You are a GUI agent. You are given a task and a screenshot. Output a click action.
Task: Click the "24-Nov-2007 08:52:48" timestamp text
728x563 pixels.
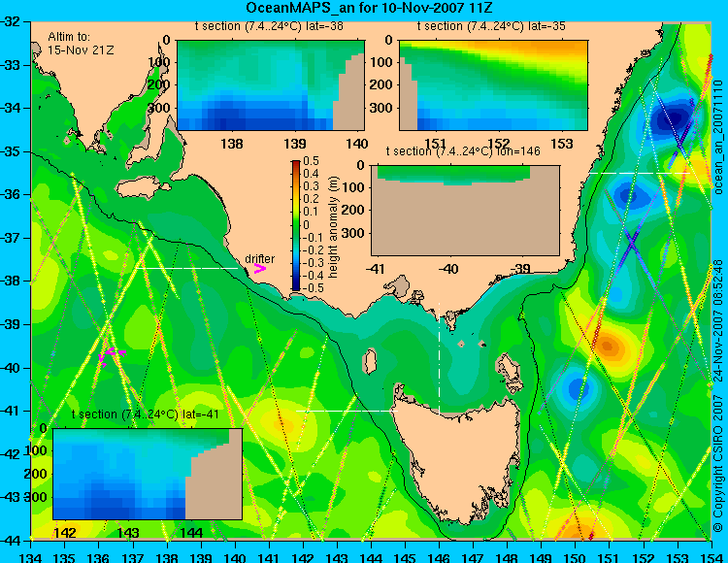[718, 320]
